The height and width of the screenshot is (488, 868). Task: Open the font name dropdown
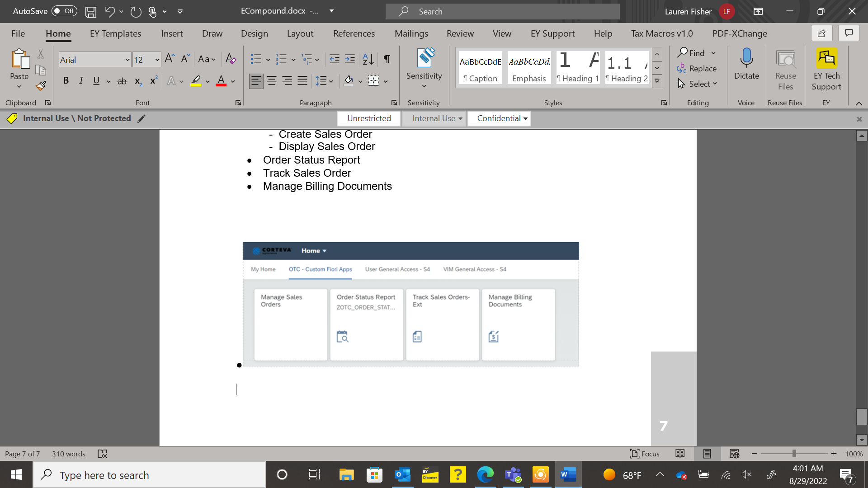[127, 60]
